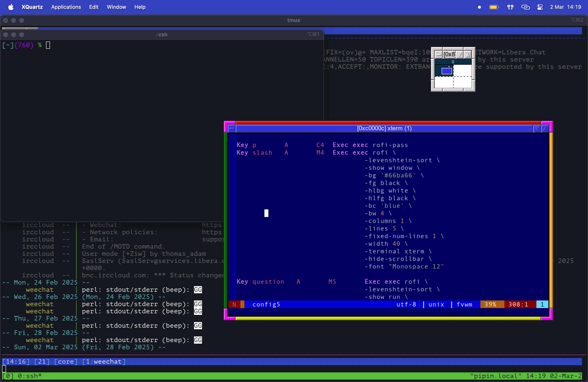Screen dimensions: 588x382
Task: Switch to the bottom-left pager desk page
Action: tap(444, 82)
